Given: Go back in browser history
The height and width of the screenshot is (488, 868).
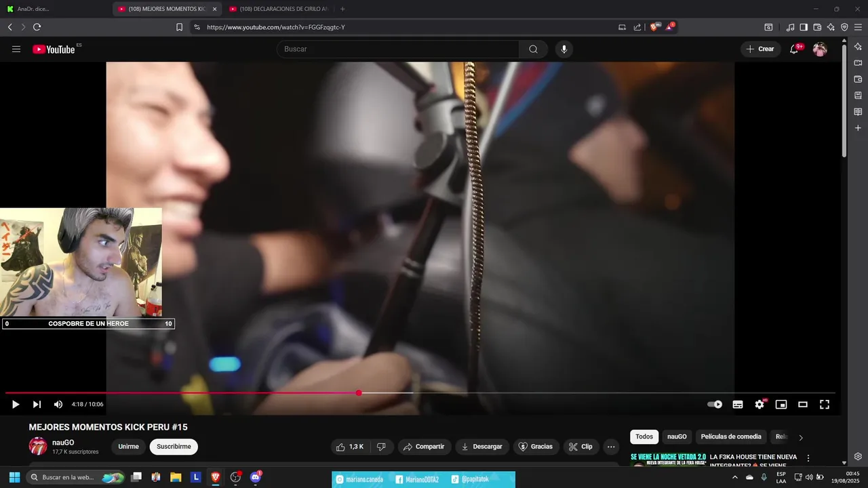Looking at the screenshot, I should [9, 27].
